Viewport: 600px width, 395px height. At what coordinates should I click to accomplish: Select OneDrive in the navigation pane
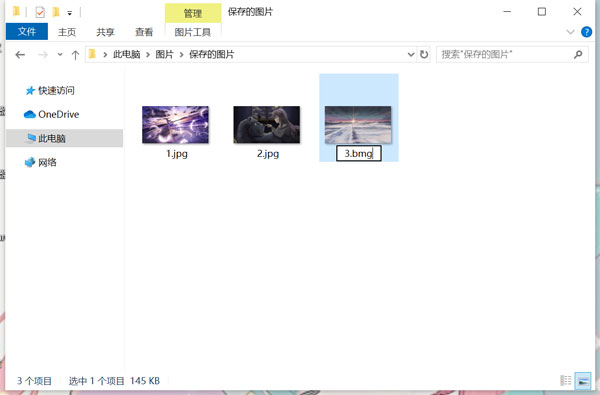coord(51,114)
